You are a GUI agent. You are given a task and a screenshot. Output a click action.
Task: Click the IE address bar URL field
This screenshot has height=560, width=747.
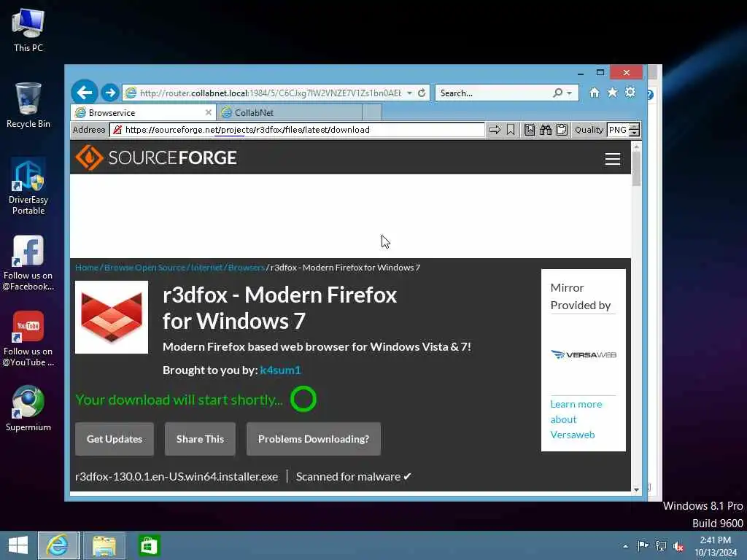click(x=270, y=93)
